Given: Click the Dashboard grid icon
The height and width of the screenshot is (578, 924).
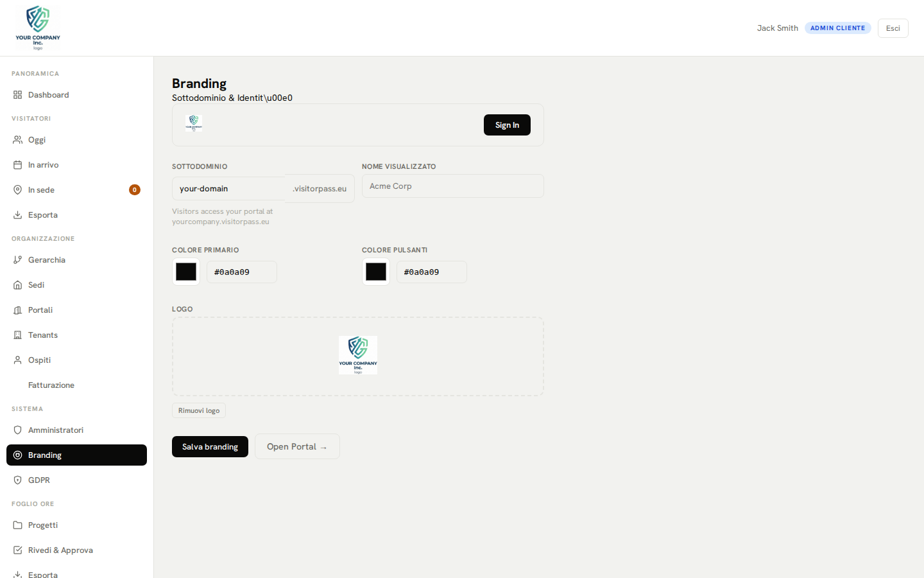Looking at the screenshot, I should point(17,95).
